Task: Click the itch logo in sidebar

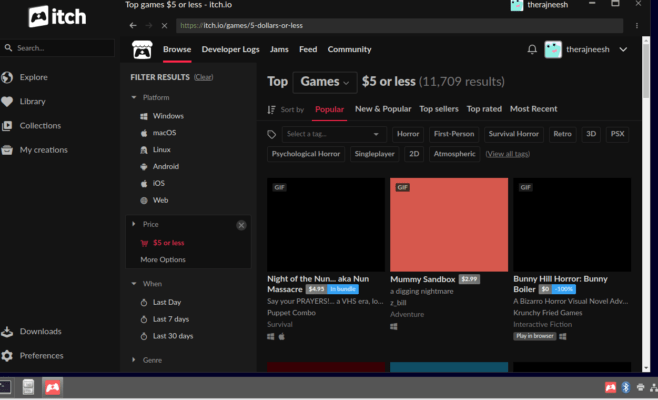Action: (57, 17)
